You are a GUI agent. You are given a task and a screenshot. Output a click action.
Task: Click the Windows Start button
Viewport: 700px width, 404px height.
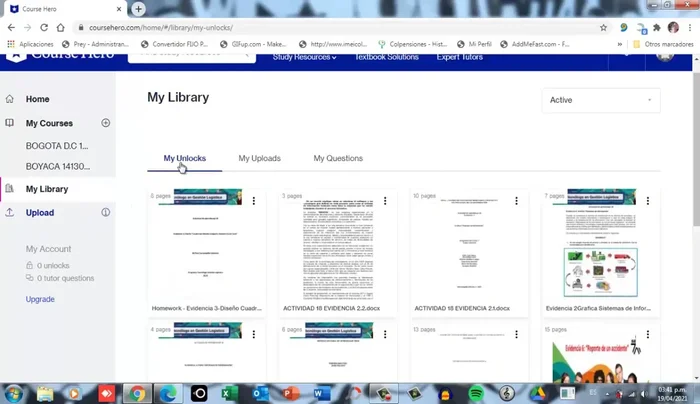pyautogui.click(x=13, y=394)
